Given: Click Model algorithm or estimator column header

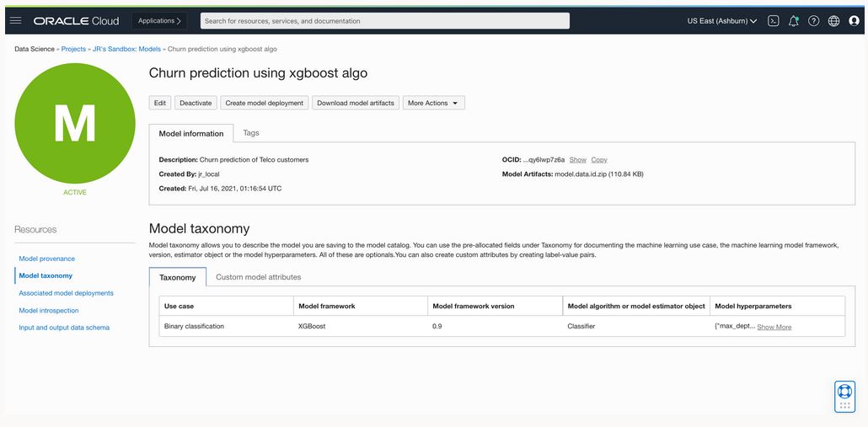Looking at the screenshot, I should click(x=636, y=306).
